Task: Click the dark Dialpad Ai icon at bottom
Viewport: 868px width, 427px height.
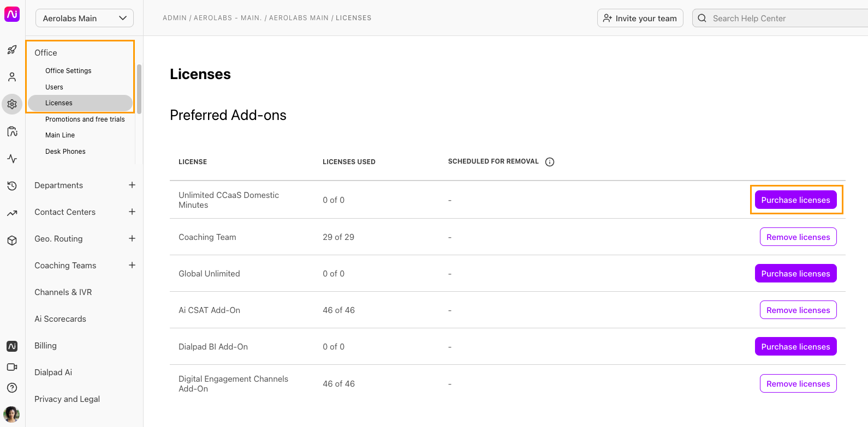Action: [12, 346]
